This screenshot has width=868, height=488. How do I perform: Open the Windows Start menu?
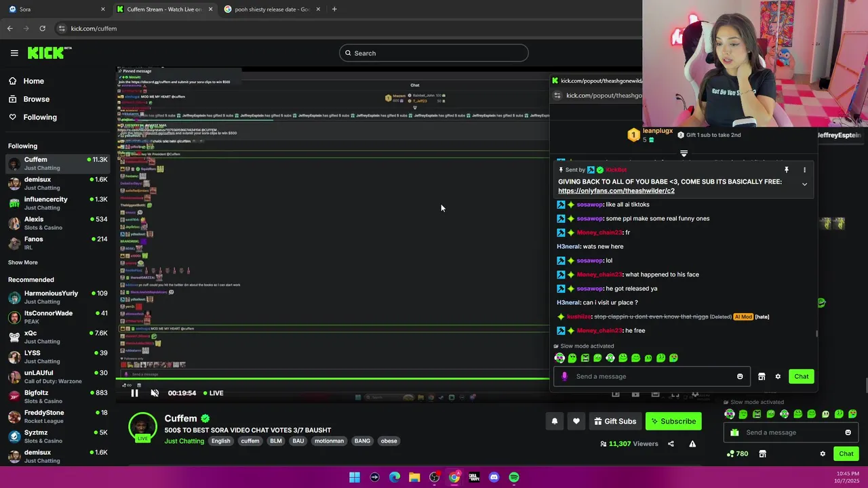[355, 477]
